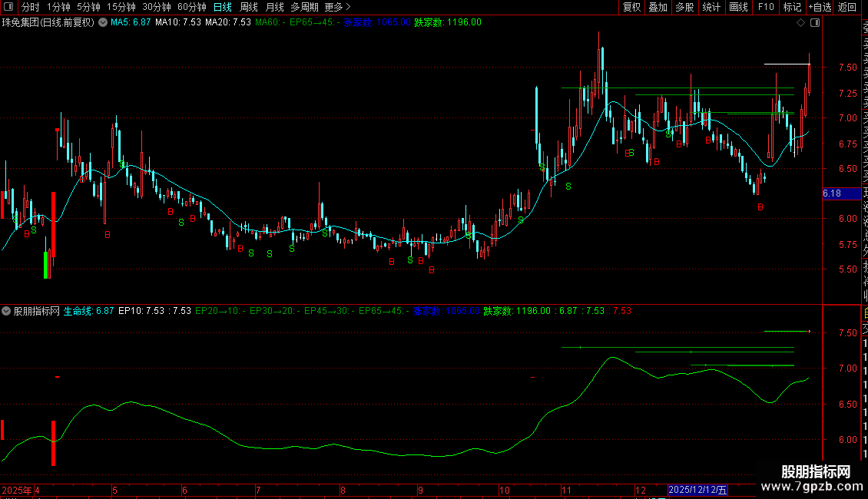Click the 5.50 price label on main axis
The image size is (868, 499).
click(x=848, y=269)
